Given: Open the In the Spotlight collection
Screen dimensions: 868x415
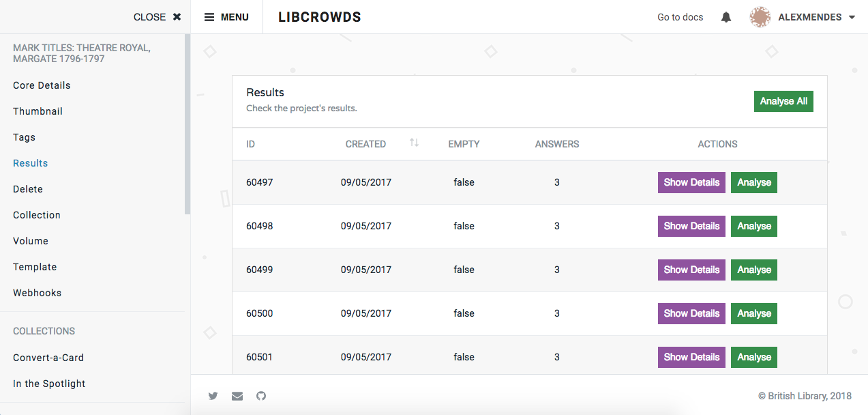Looking at the screenshot, I should 49,383.
